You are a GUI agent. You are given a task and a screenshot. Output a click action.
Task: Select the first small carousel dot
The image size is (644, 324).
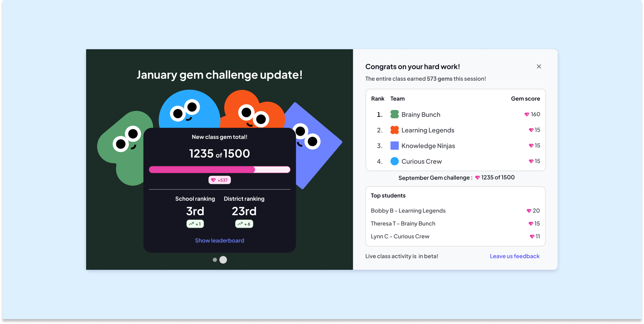(x=215, y=260)
